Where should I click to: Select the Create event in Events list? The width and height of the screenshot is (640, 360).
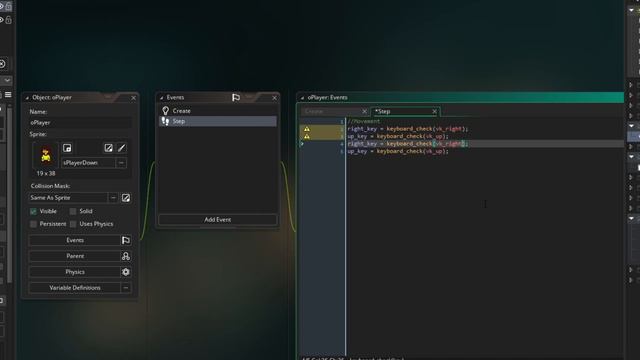(x=218, y=111)
